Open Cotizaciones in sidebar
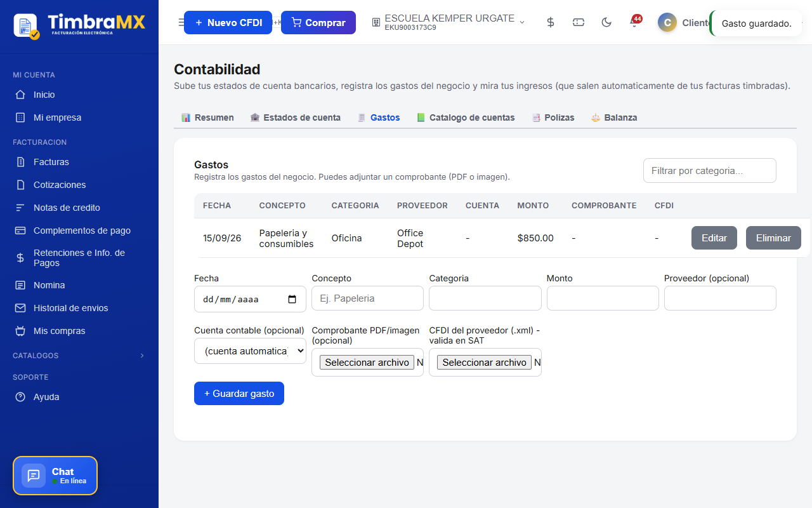This screenshot has height=508, width=812. point(79,185)
